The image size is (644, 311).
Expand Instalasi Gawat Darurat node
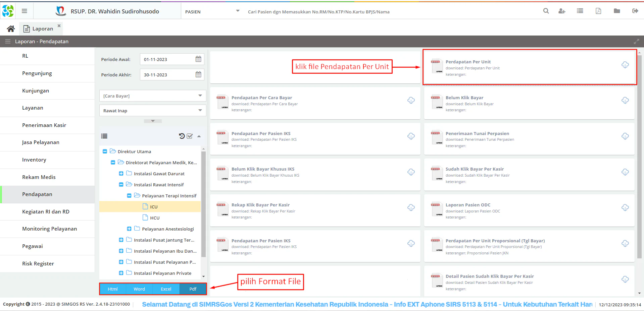pyautogui.click(x=121, y=174)
